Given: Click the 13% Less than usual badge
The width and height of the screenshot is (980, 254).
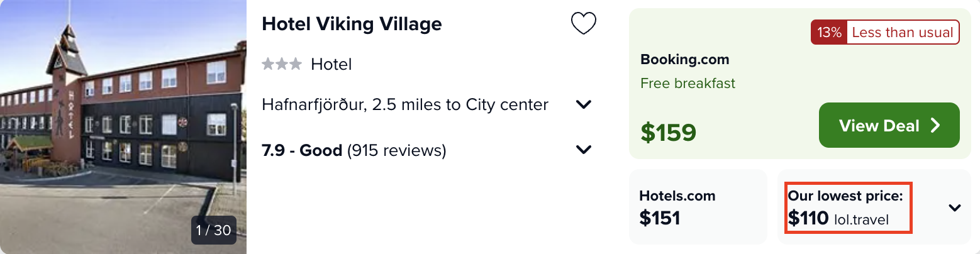Looking at the screenshot, I should (885, 32).
